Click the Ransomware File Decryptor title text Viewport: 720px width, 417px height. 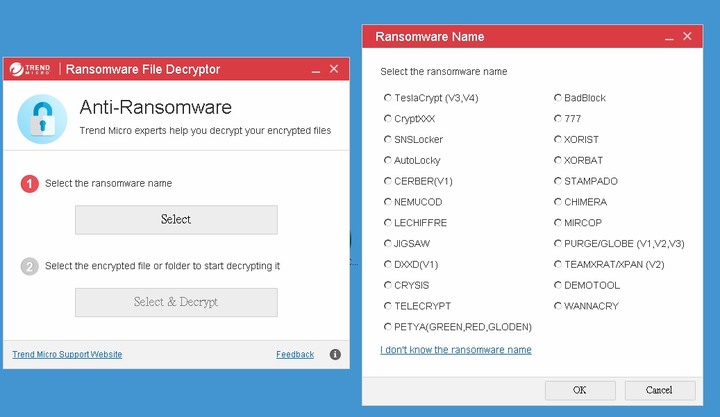(x=143, y=69)
